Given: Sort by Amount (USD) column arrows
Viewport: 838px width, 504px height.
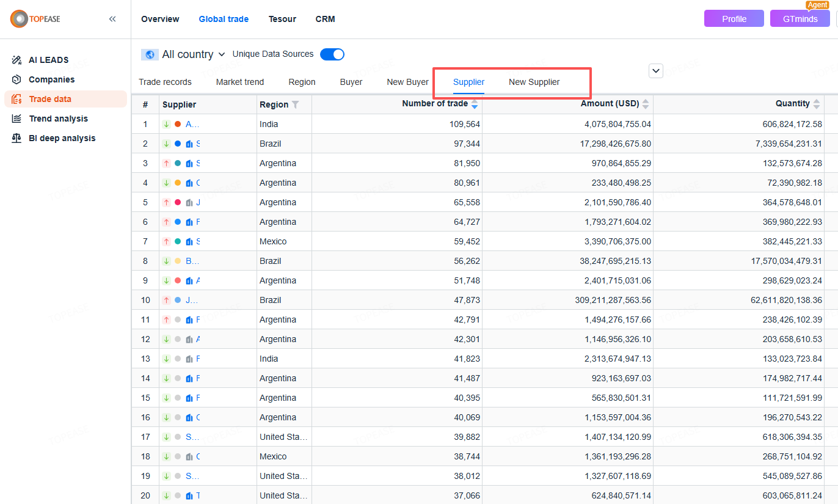Looking at the screenshot, I should (646, 104).
